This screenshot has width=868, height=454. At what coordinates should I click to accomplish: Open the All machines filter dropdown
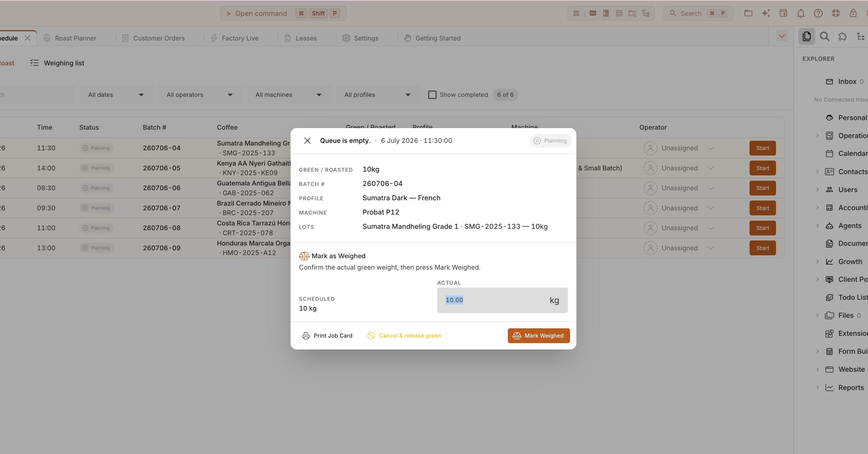289,95
